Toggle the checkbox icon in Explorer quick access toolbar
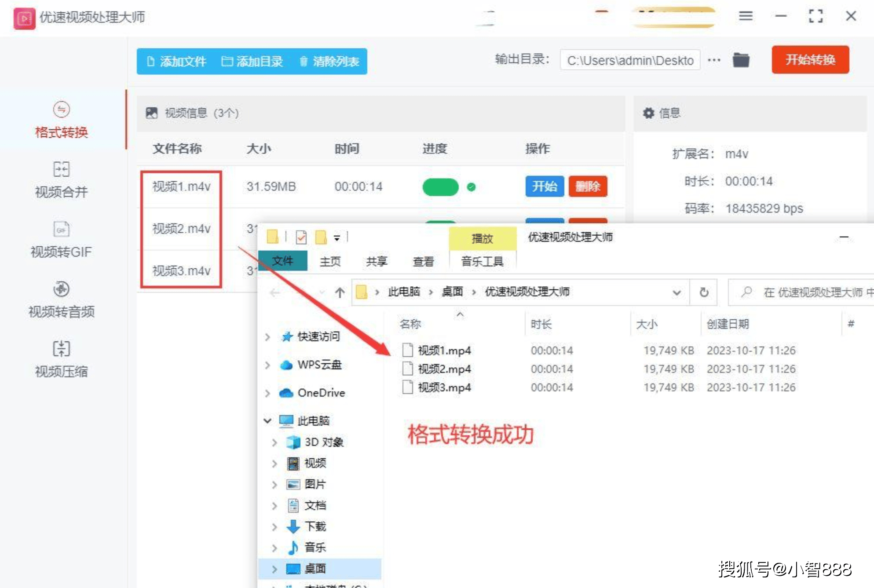The image size is (874, 588). 301,237
